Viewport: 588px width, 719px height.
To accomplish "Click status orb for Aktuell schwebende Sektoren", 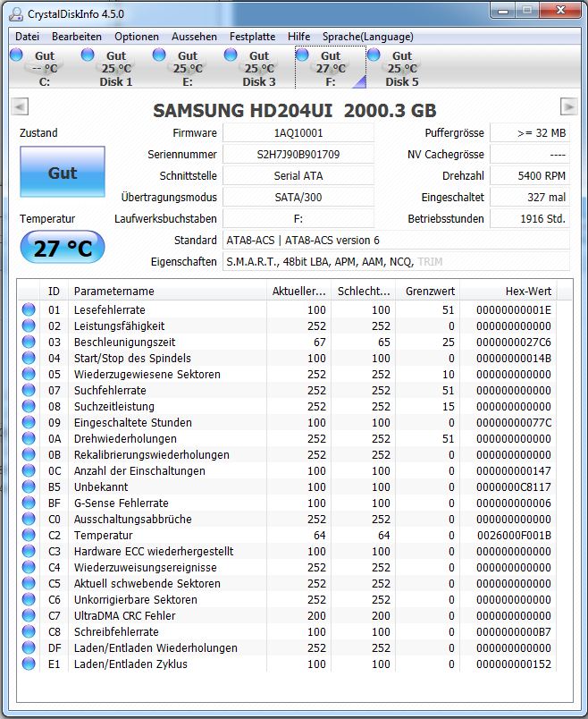I will coord(29,583).
